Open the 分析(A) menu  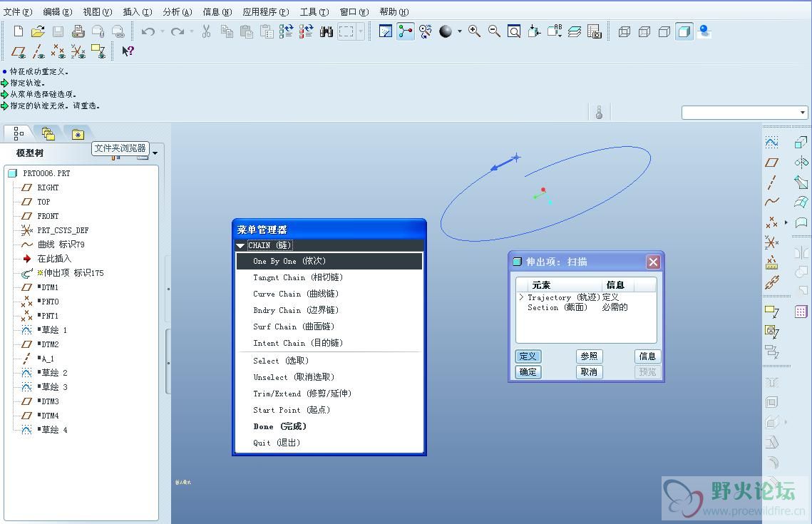[x=177, y=12]
